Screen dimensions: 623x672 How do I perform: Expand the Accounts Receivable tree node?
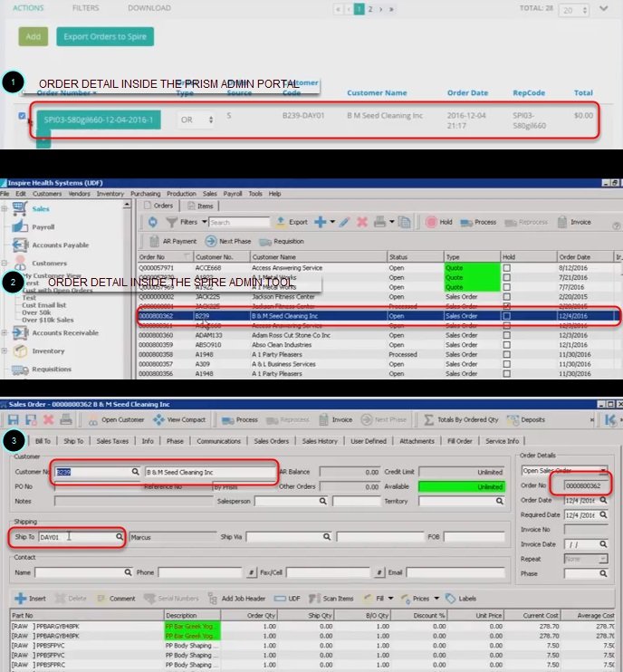[5, 332]
